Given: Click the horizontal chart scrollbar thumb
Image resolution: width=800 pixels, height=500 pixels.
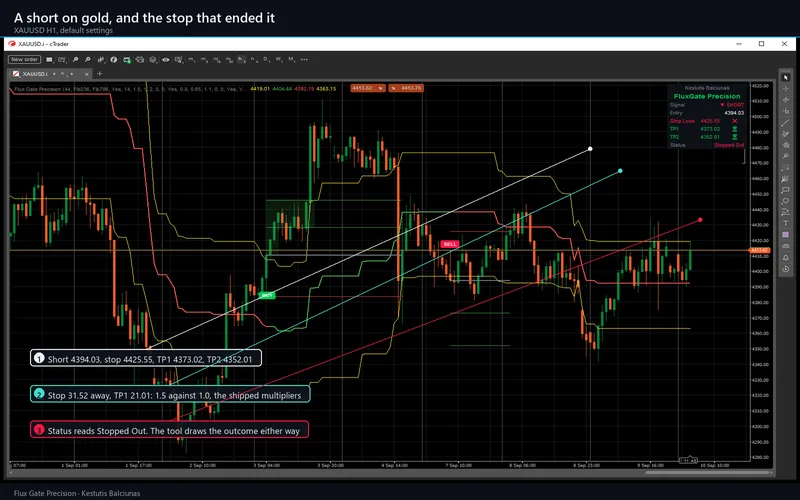Looking at the screenshot, I should click(708, 472).
